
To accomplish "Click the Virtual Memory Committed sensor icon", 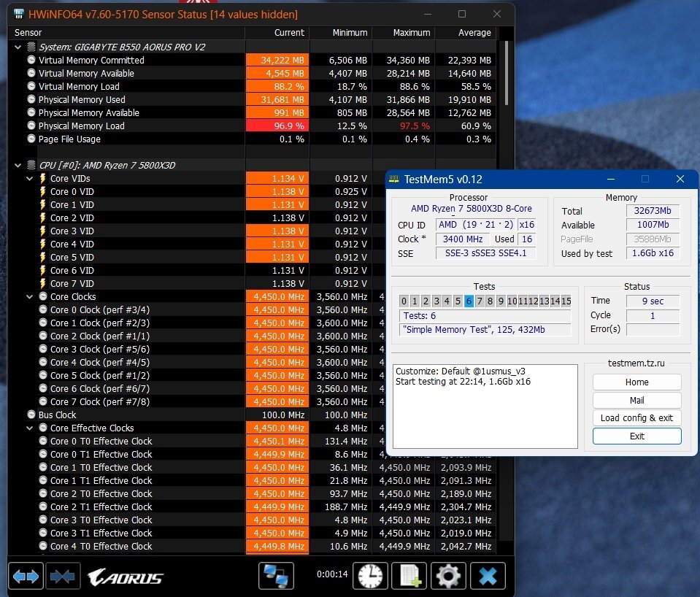I will 31,60.
